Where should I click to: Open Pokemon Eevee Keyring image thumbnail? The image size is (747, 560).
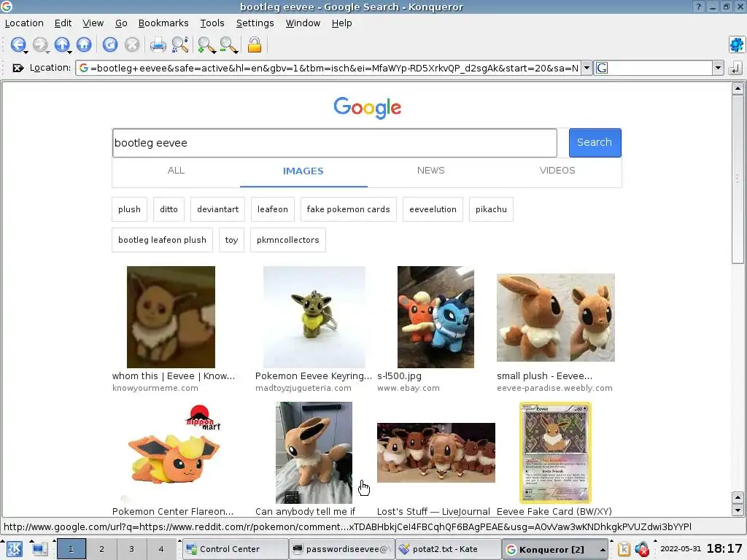[314, 316]
